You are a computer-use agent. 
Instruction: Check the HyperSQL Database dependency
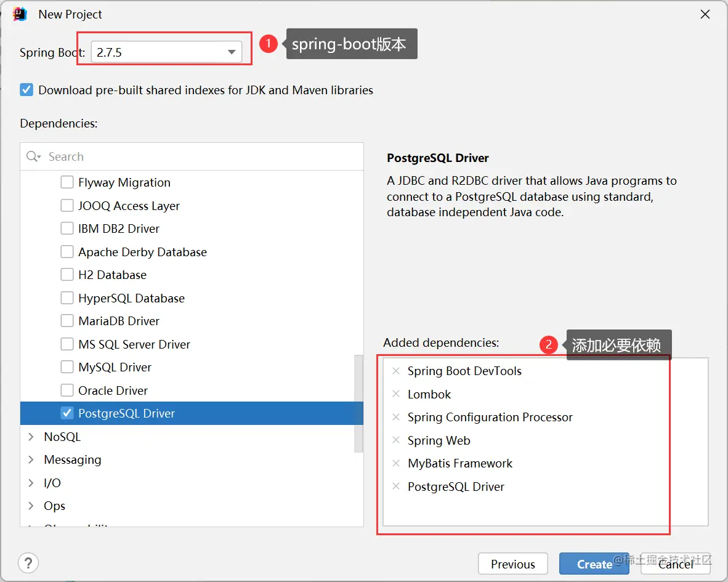tap(67, 297)
